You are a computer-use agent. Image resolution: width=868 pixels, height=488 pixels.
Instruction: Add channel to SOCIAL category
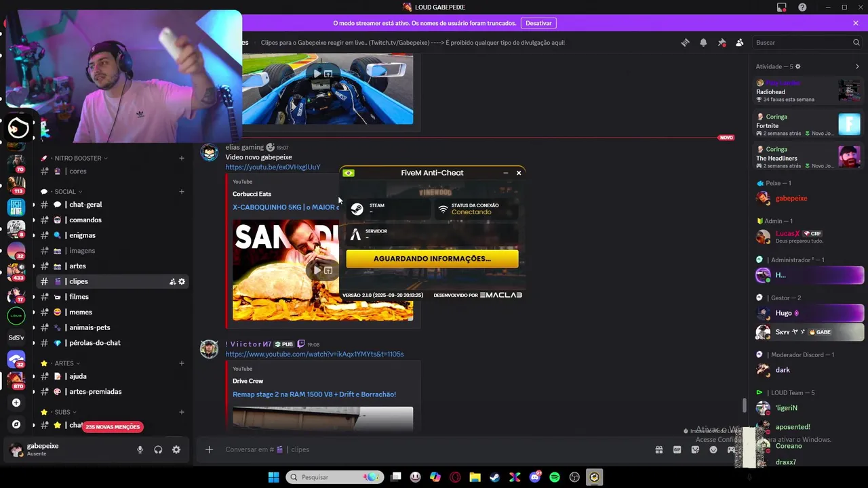pyautogui.click(x=182, y=192)
